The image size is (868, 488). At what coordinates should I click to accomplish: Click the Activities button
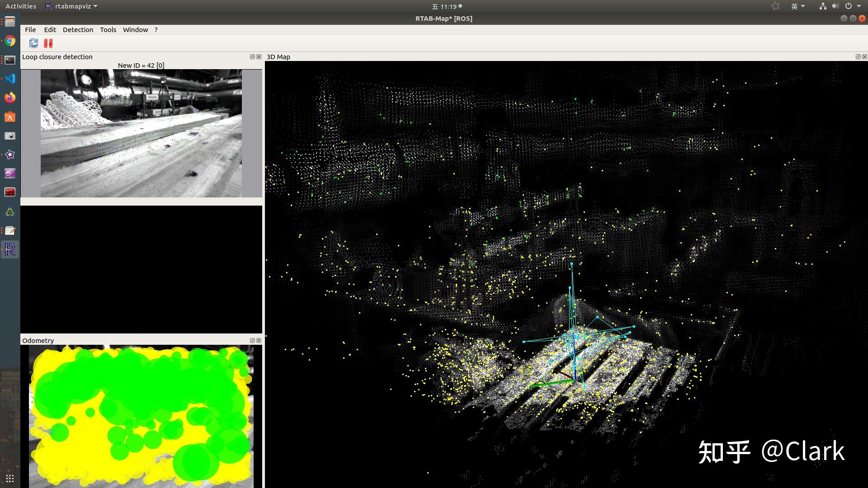21,6
